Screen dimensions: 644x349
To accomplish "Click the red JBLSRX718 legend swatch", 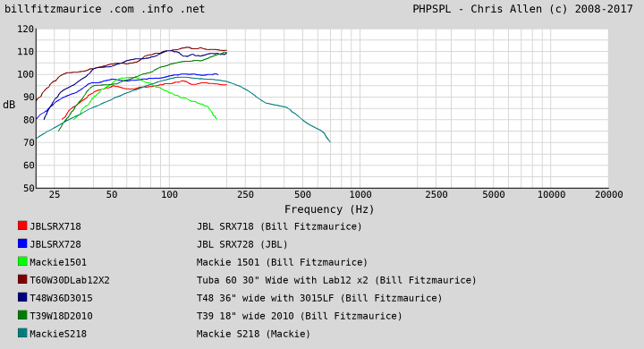I will (x=22, y=226).
